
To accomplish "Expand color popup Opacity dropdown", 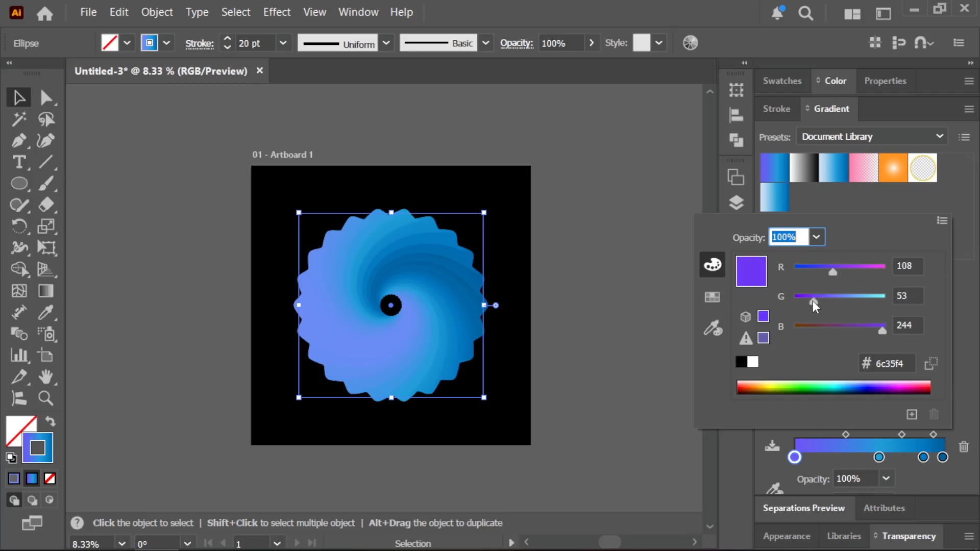I will 816,237.
